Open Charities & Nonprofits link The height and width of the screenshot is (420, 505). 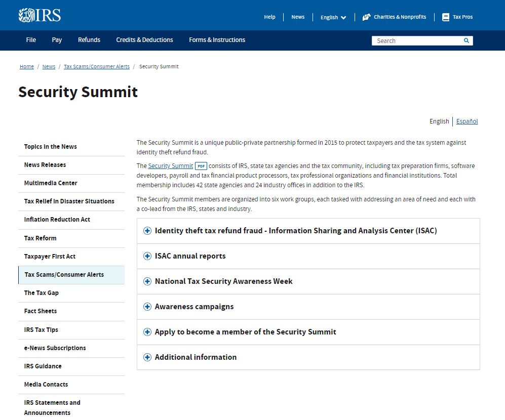coord(400,17)
